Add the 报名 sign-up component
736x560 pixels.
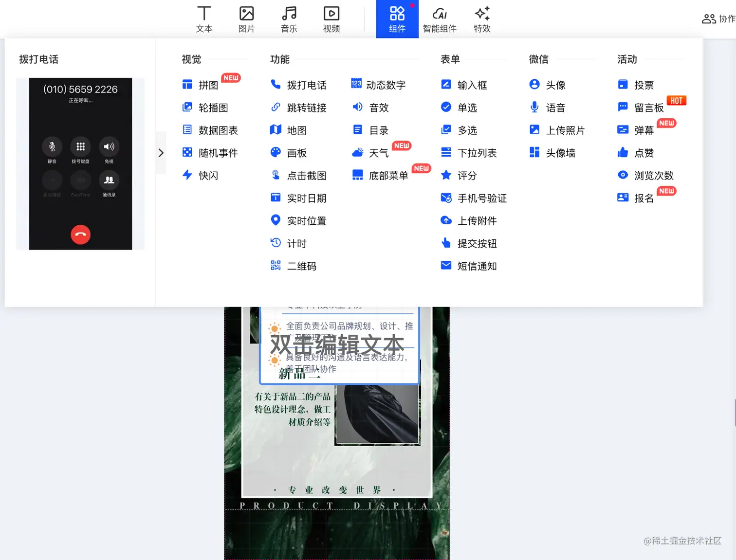coord(635,198)
